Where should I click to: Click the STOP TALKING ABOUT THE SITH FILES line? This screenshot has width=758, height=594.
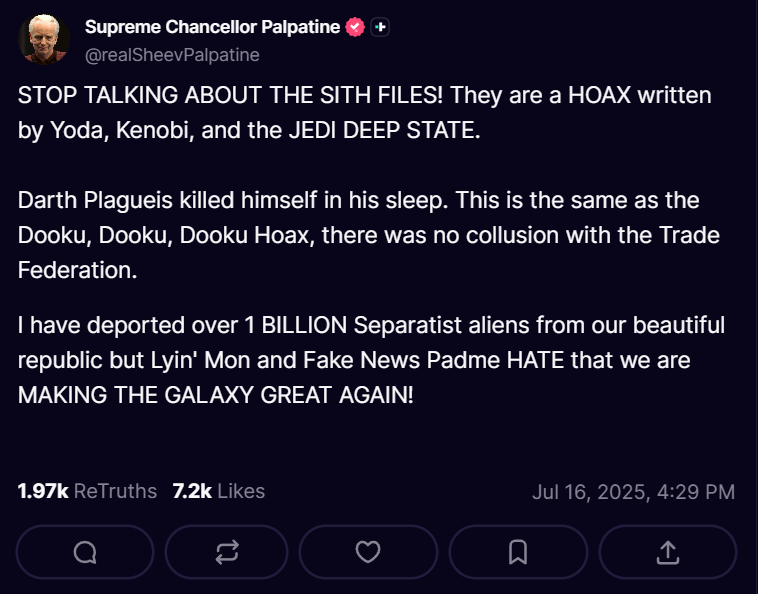pos(230,95)
